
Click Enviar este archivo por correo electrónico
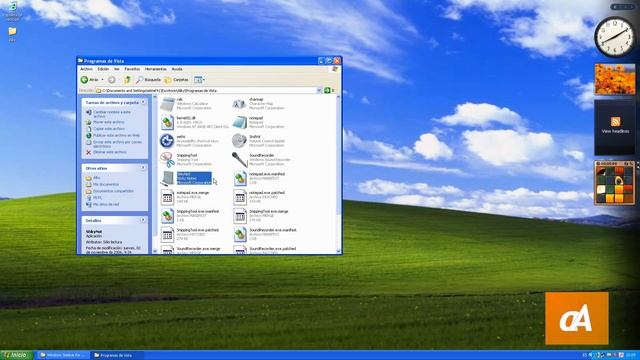[x=117, y=144]
